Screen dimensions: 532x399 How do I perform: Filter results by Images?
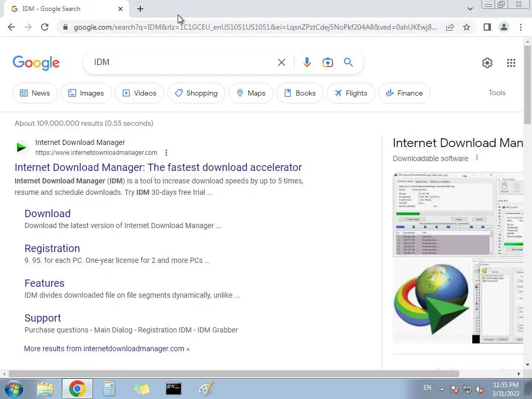(x=86, y=93)
